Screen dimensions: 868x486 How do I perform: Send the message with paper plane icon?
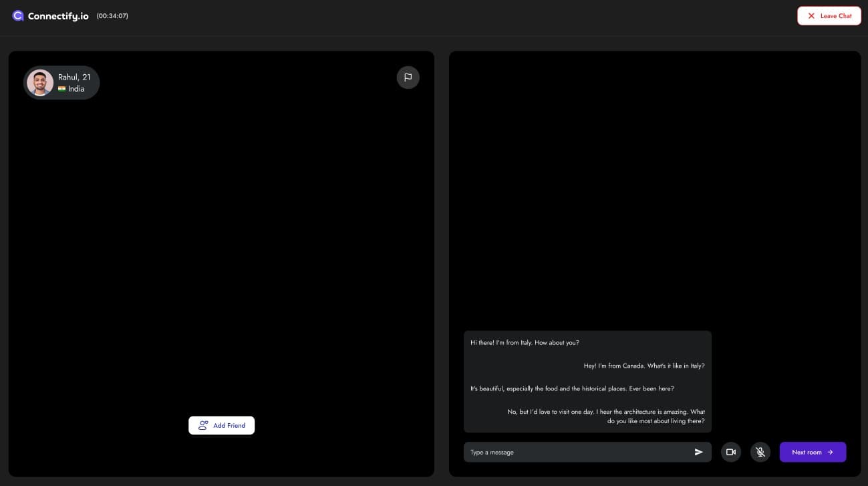click(x=698, y=452)
